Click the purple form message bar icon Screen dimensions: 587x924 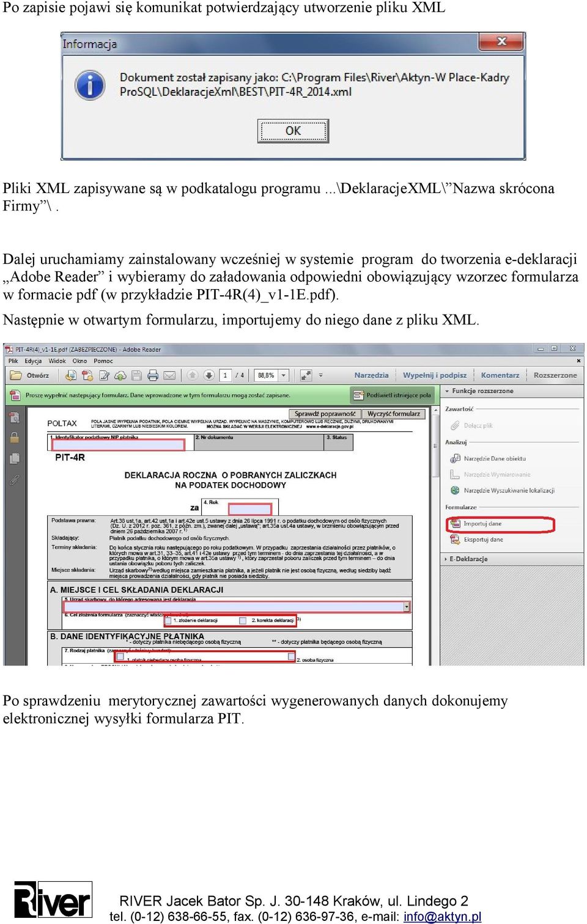pyautogui.click(x=15, y=395)
